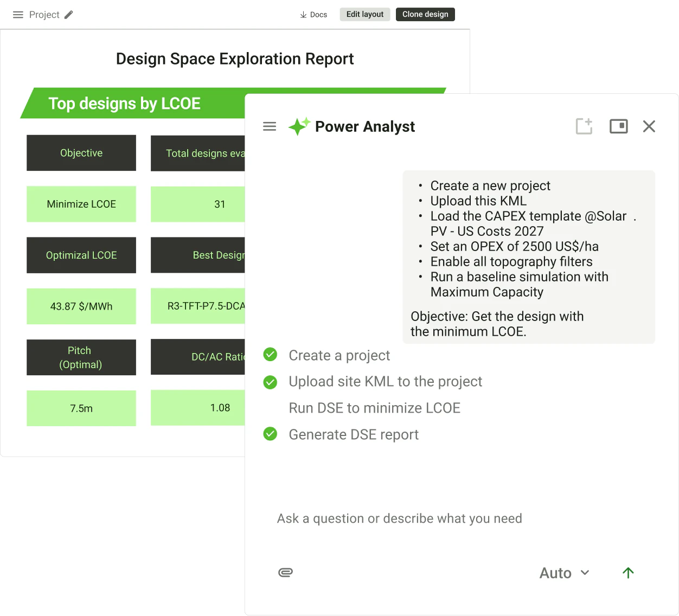Click the Power Analyst sparkle logo
This screenshot has width=679, height=616.
coord(299,126)
